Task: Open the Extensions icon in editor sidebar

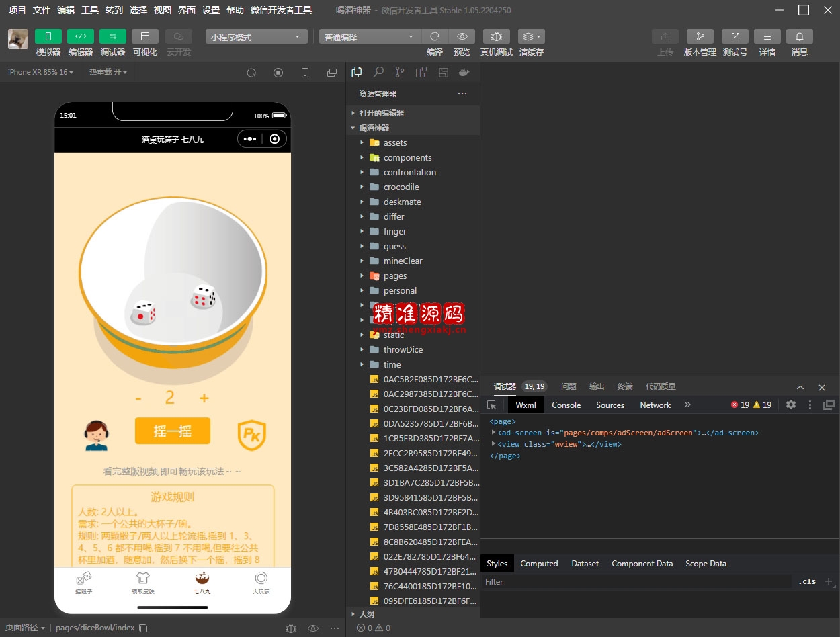Action: (421, 72)
